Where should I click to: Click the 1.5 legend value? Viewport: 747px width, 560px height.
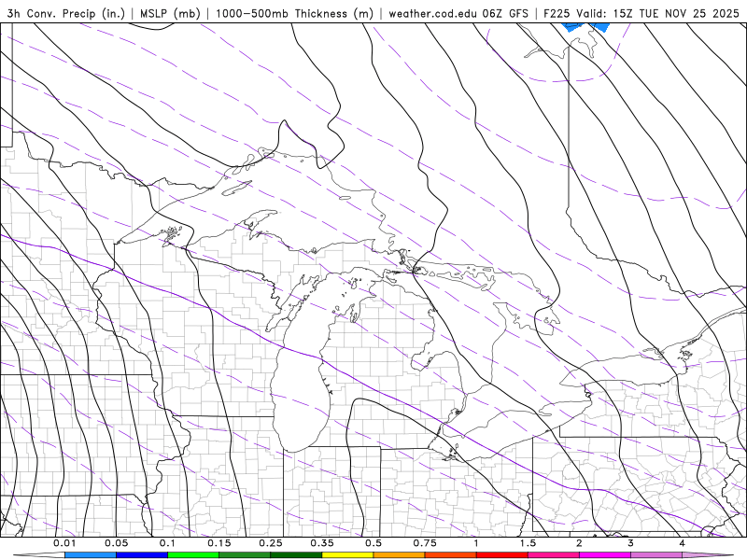[x=528, y=543]
